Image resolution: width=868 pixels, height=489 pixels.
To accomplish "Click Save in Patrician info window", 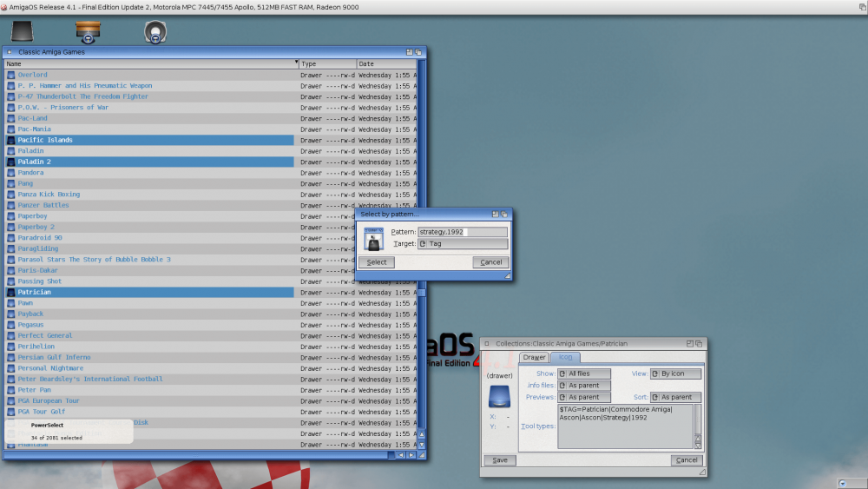I will [x=500, y=460].
